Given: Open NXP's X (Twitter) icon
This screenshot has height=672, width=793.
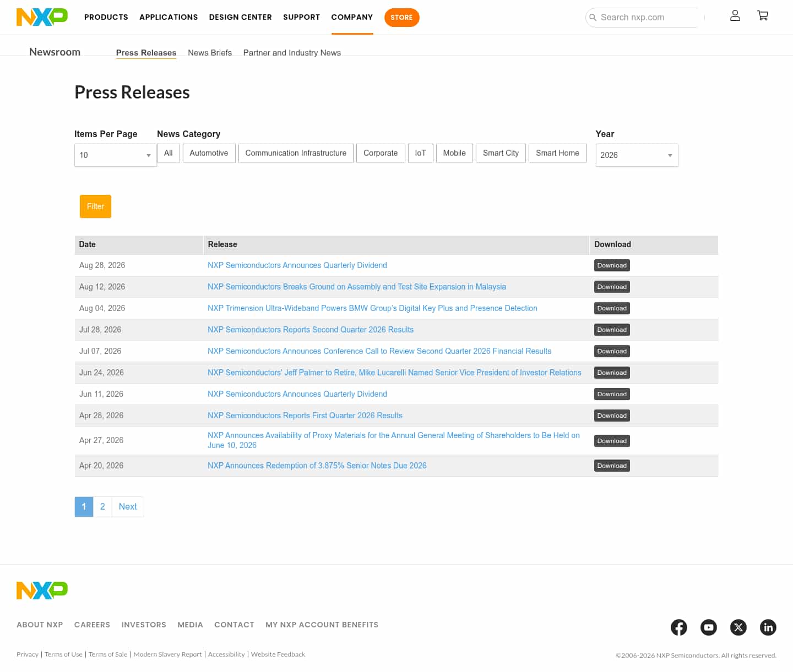Looking at the screenshot, I should 738,627.
